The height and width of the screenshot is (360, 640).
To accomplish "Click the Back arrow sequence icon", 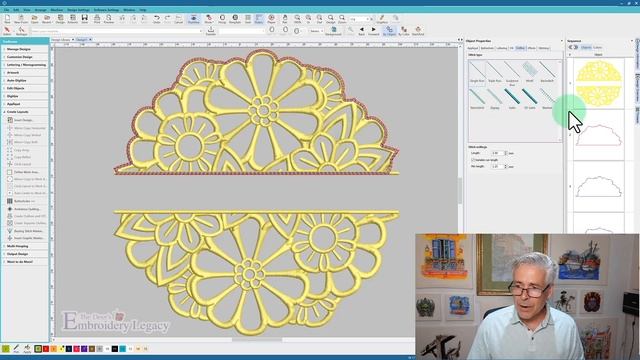I will 361,31.
